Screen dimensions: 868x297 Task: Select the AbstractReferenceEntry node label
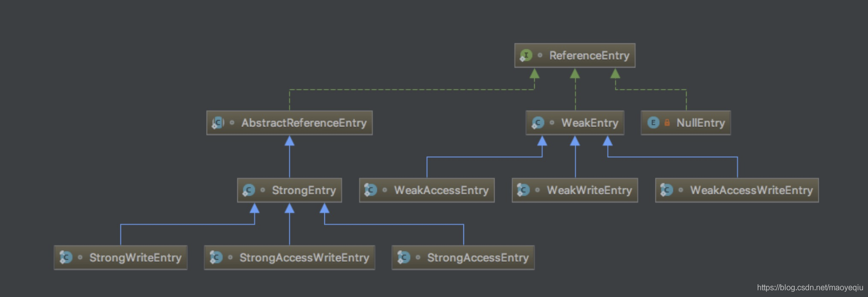pos(304,123)
